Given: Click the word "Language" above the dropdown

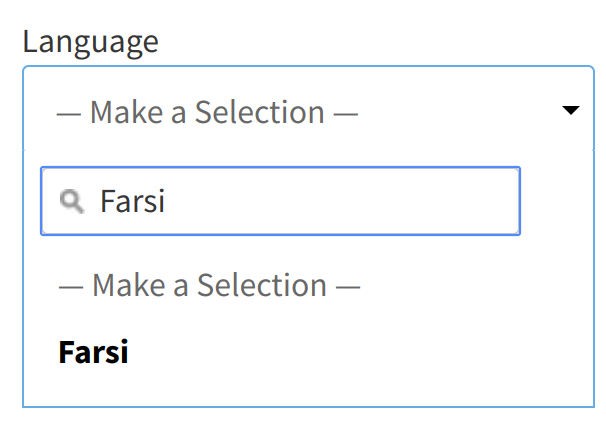Looking at the screenshot, I should tap(91, 42).
